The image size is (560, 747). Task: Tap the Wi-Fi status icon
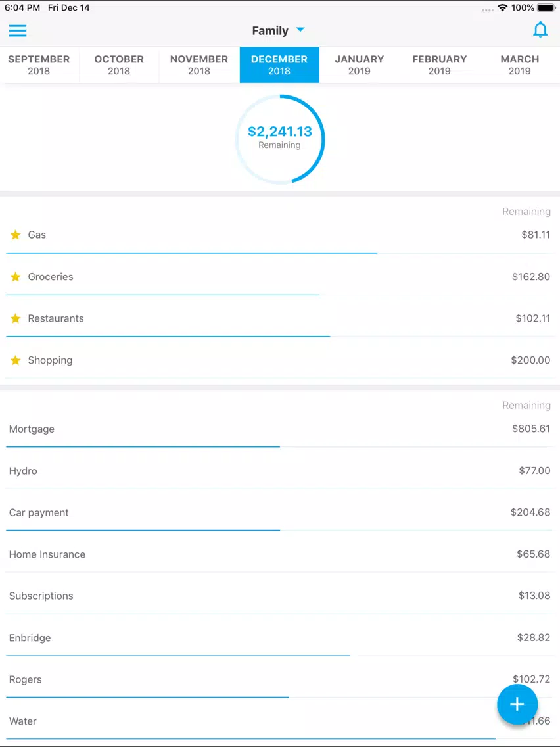(x=503, y=8)
